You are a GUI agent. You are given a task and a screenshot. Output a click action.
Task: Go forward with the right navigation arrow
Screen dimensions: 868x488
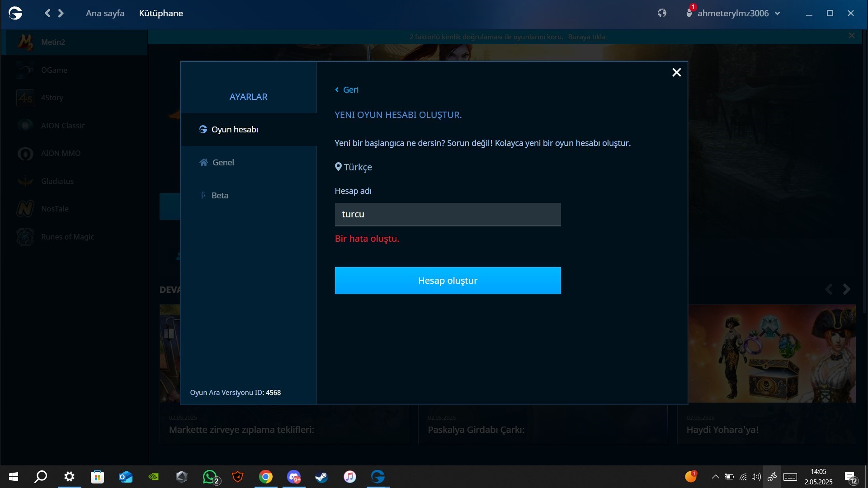point(61,14)
